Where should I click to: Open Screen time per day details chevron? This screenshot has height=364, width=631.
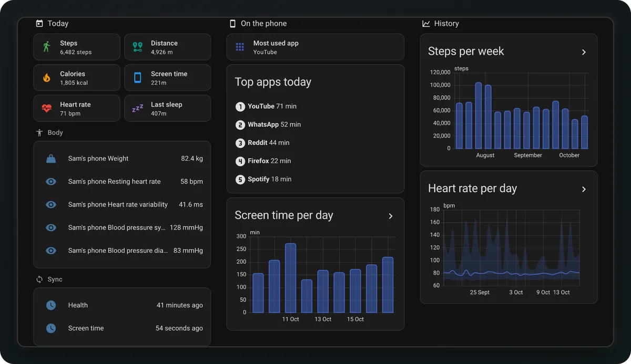391,216
